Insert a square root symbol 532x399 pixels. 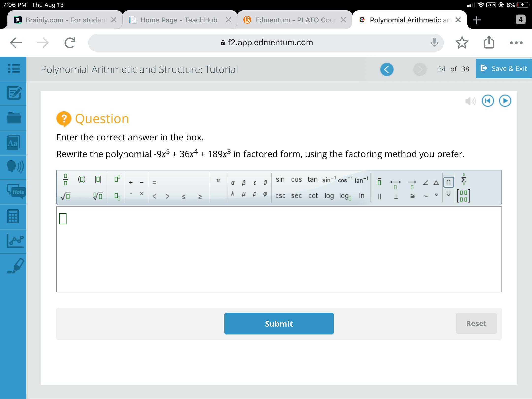coord(66,196)
